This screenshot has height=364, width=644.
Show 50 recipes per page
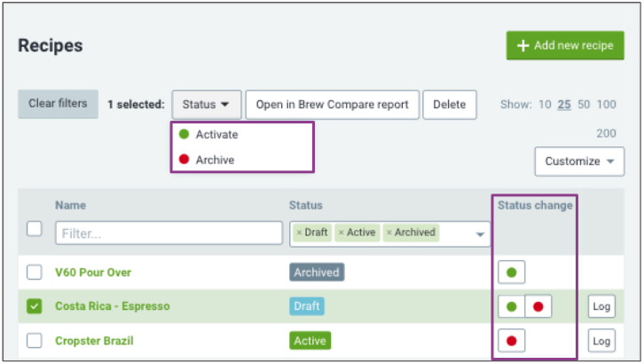click(584, 105)
